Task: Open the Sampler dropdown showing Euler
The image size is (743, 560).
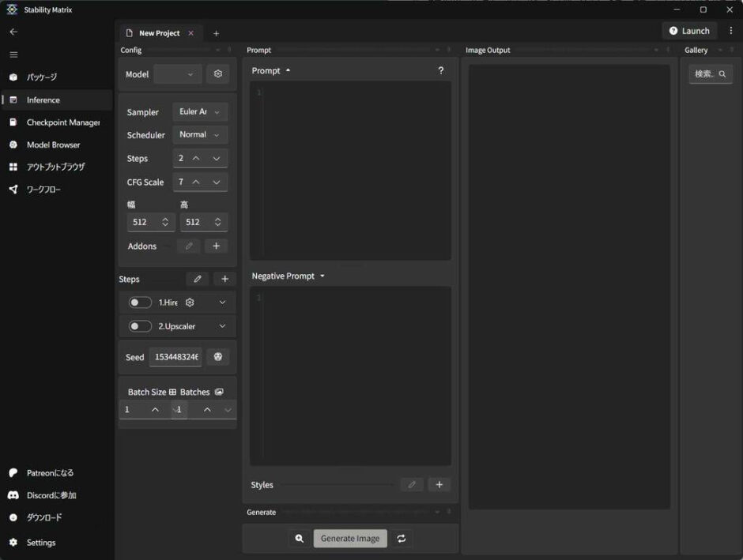Action: (199, 111)
